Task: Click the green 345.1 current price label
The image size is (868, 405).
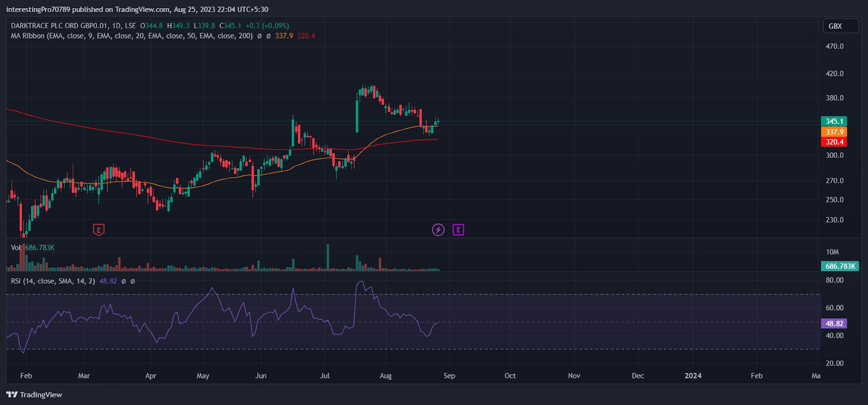Action: point(834,121)
